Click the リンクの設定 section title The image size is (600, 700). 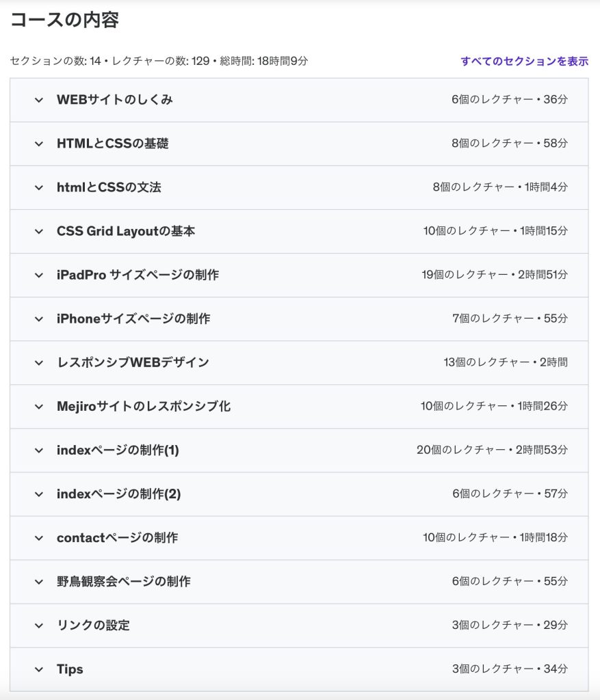tap(93, 625)
